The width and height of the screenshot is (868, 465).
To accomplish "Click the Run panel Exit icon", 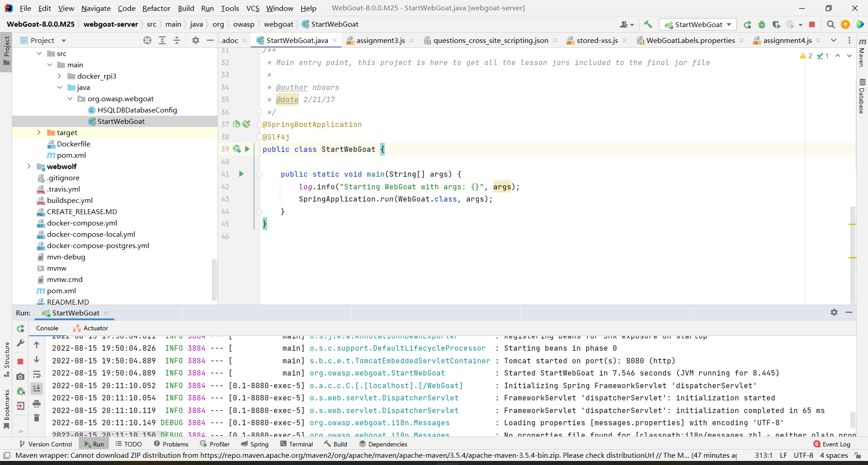I will 20,406.
